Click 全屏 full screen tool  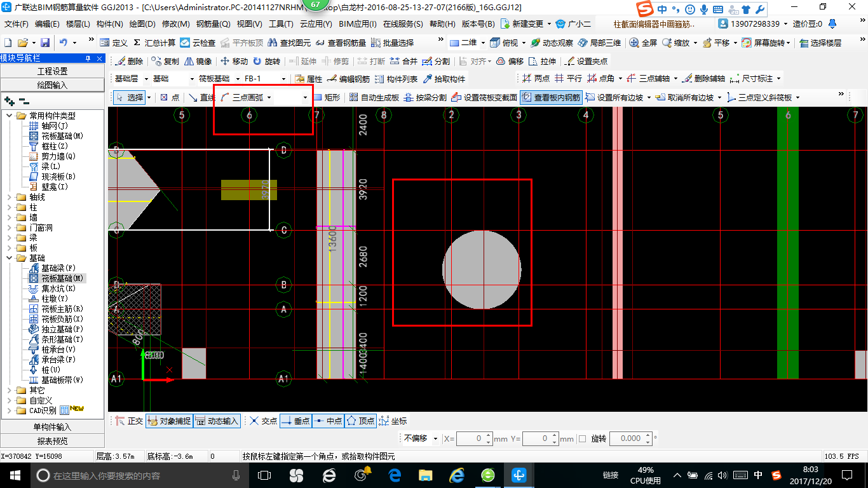pyautogui.click(x=643, y=43)
